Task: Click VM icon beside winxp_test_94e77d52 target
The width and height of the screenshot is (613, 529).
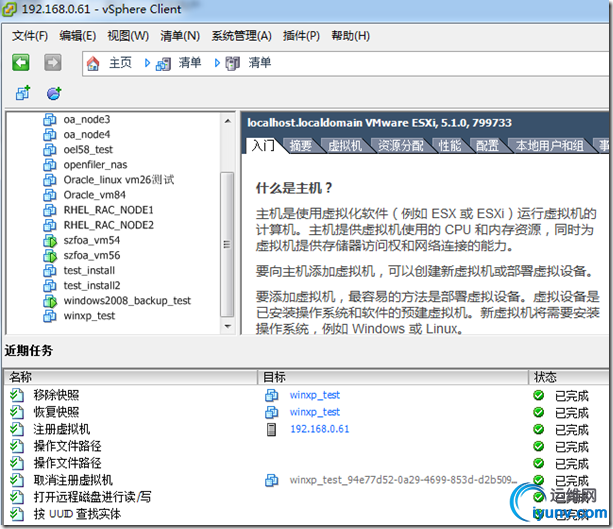Action: pyautogui.click(x=272, y=480)
